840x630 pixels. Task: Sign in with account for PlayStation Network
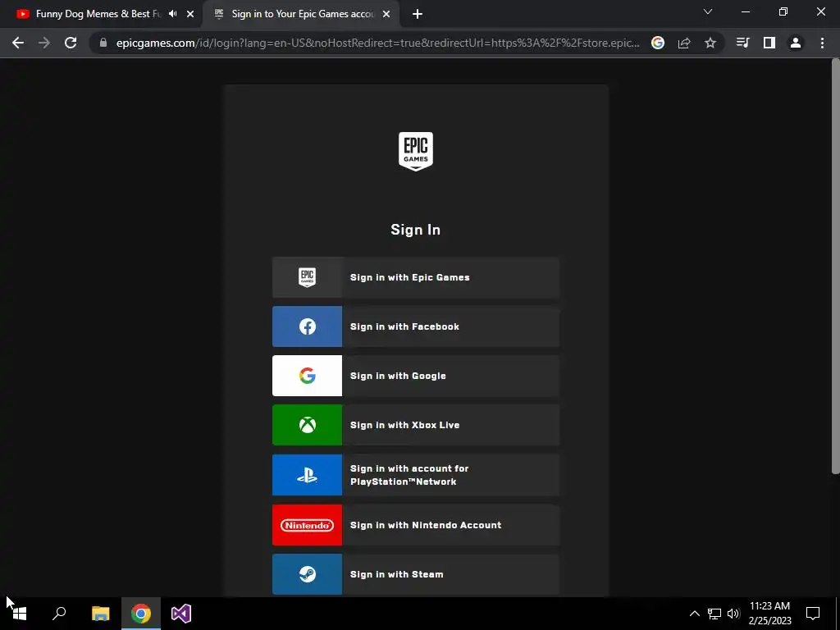coord(416,475)
